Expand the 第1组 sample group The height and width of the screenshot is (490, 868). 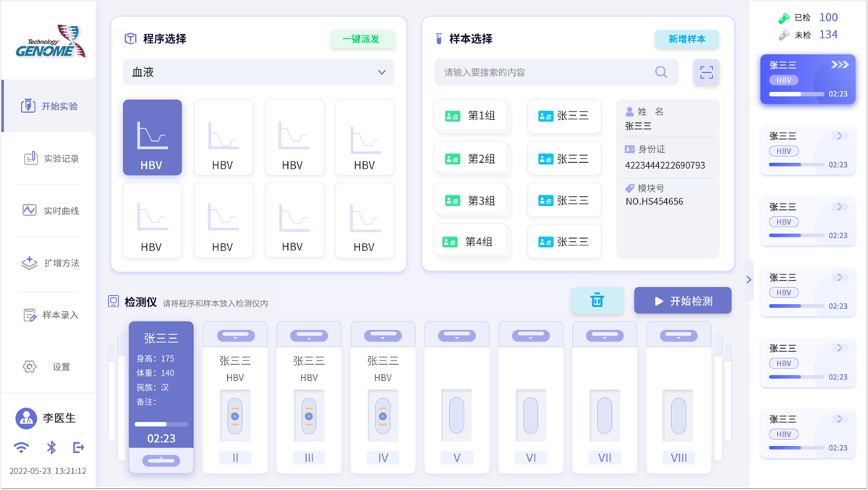472,116
